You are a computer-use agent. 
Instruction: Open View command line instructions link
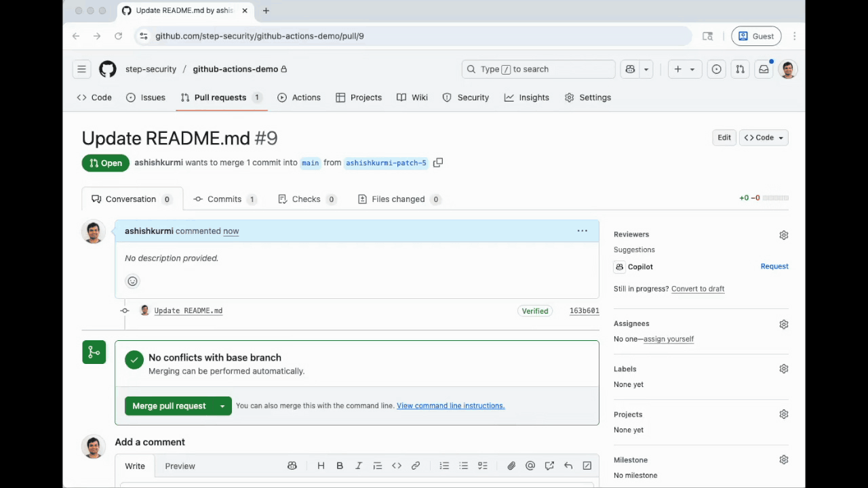[x=450, y=406]
